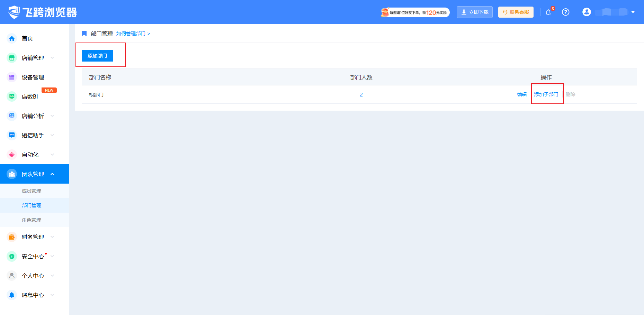Click 删除 for 根部门
Viewport: 644px width, 315px height.
coord(571,94)
